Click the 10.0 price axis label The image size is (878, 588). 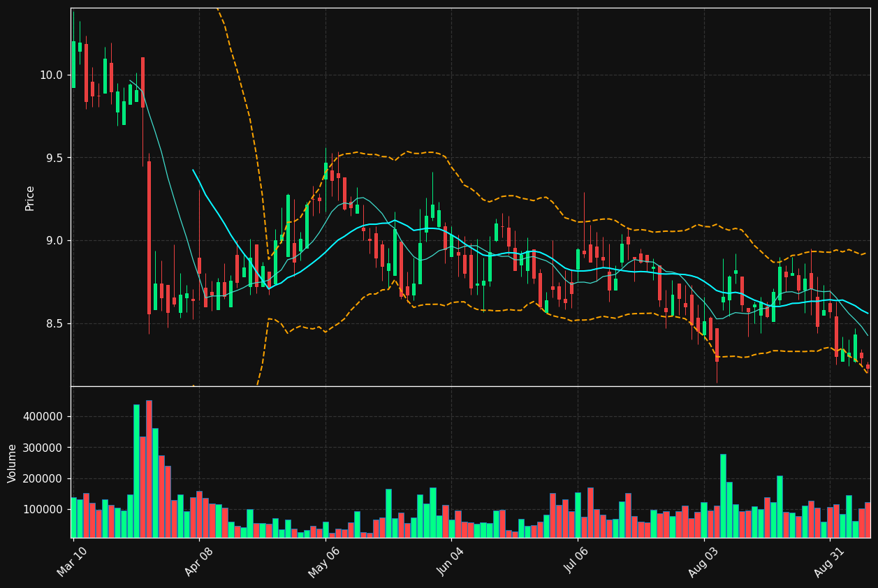coord(52,75)
